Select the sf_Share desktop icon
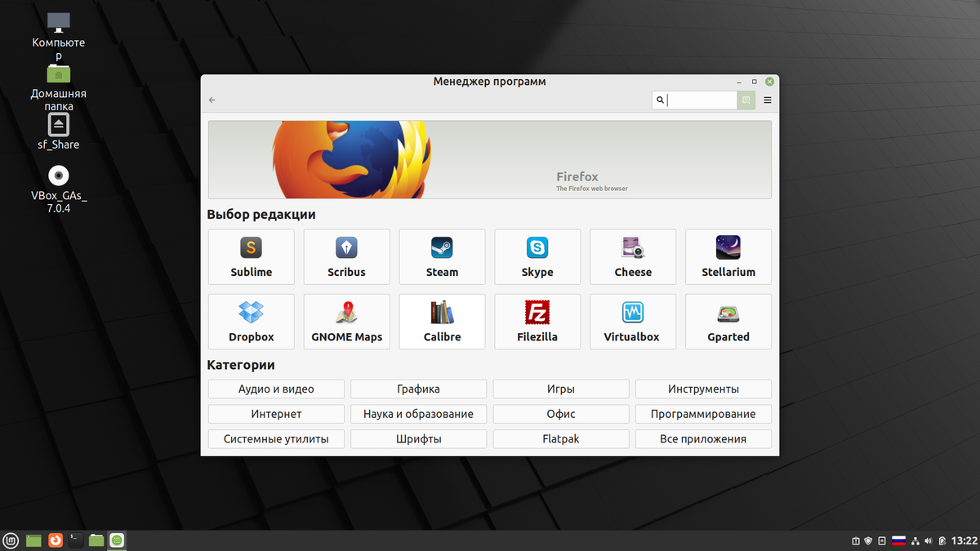This screenshot has height=551, width=980. pos(59,131)
